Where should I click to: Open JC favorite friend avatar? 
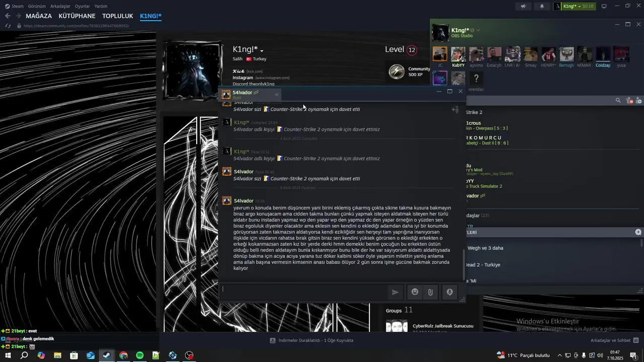440,54
